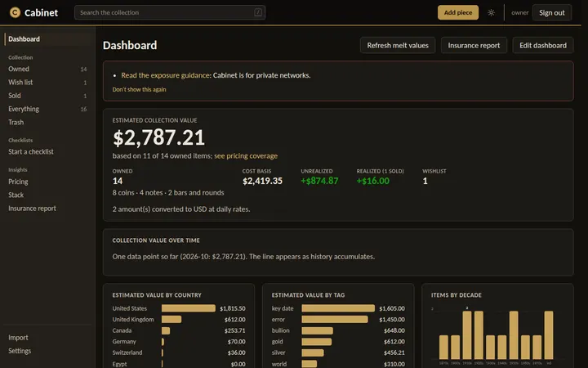This screenshot has width=588, height=368.
Task: Click the Canada country label
Action: tap(122, 330)
